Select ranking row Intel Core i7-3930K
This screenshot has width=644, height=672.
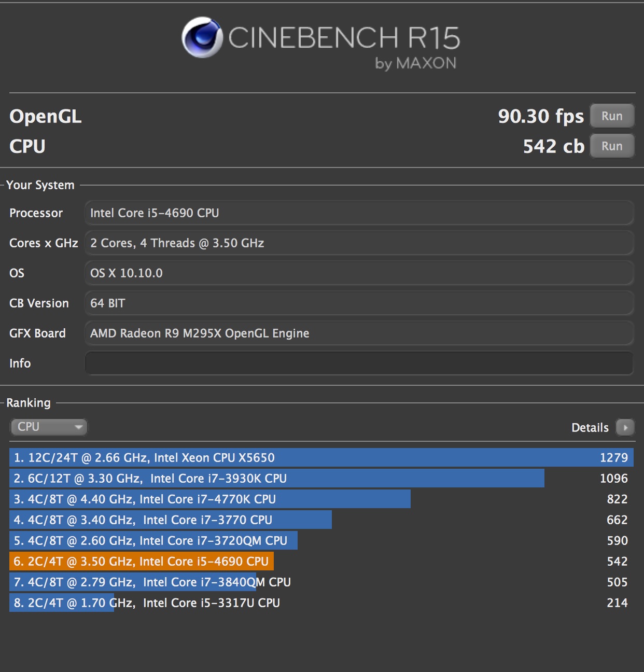321,478
